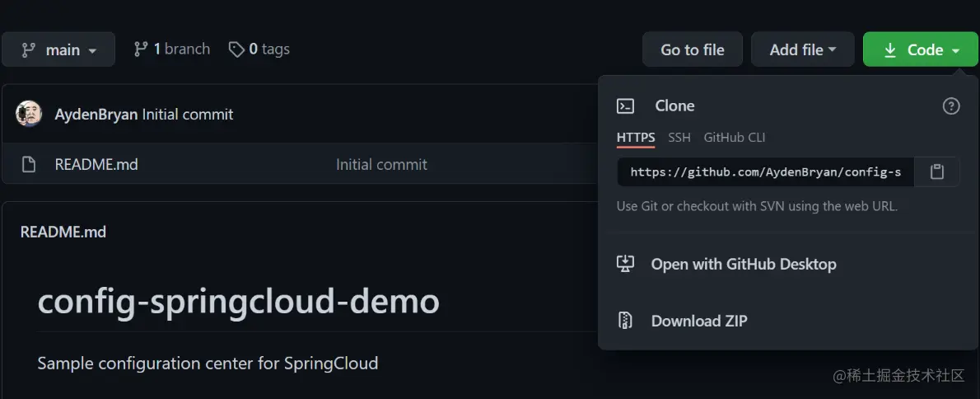The height and width of the screenshot is (399, 980).
Task: Click the Sample configuration center for SpringCloud text
Action: click(x=208, y=364)
